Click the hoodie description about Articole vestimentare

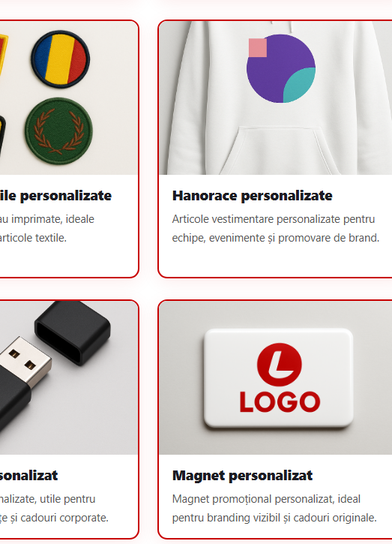point(276,228)
